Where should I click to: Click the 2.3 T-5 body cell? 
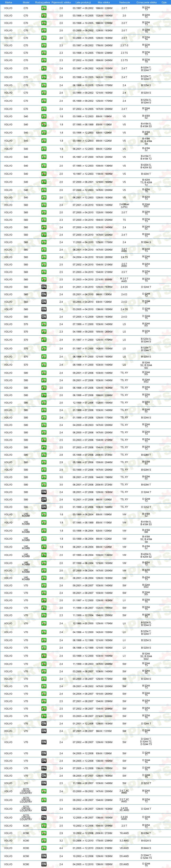tap(124, 46)
